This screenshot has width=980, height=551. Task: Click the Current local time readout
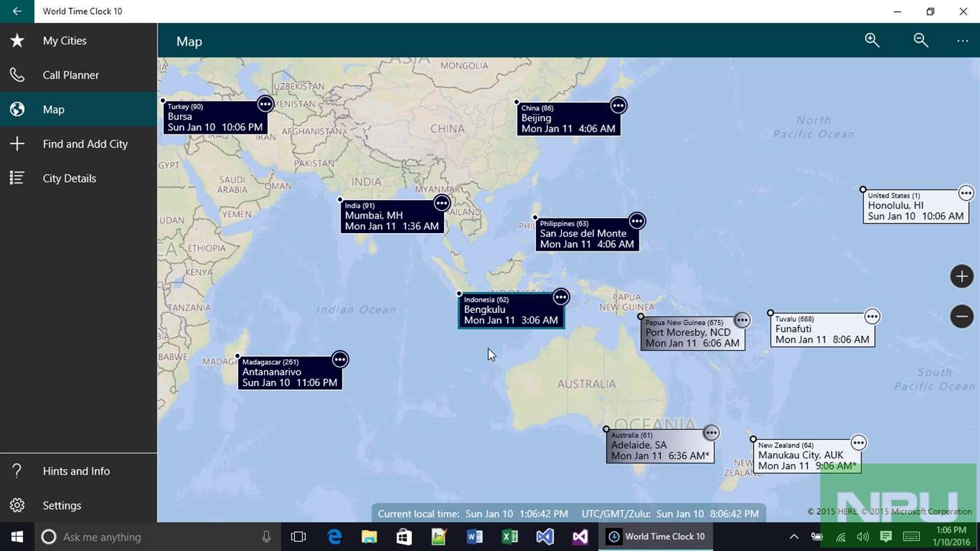tap(473, 514)
